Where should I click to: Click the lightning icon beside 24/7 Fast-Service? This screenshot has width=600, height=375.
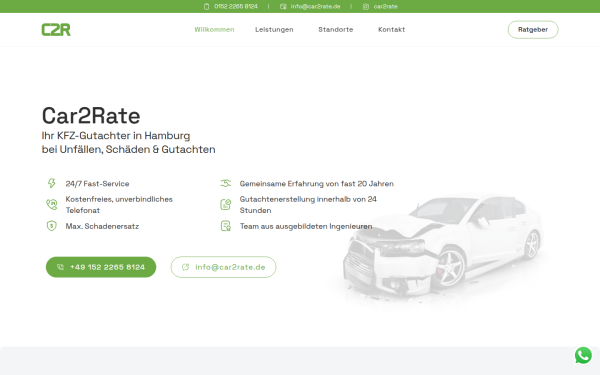click(x=51, y=183)
